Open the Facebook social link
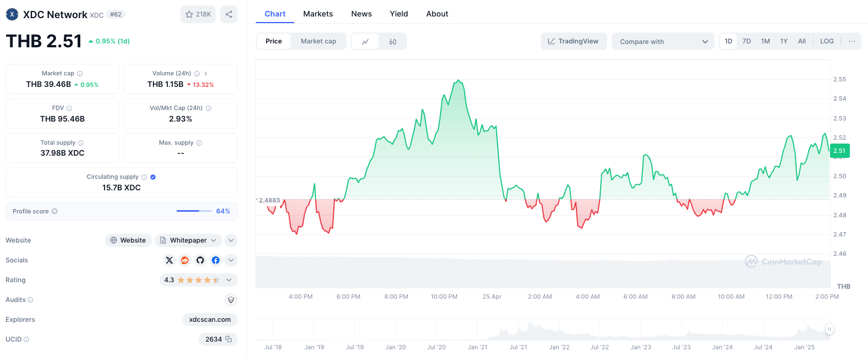868x357 pixels. pyautogui.click(x=216, y=260)
